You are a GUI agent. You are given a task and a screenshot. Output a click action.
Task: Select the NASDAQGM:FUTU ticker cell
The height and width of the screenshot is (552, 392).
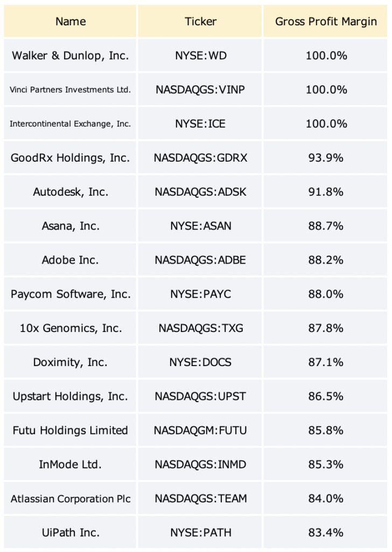[x=200, y=430]
